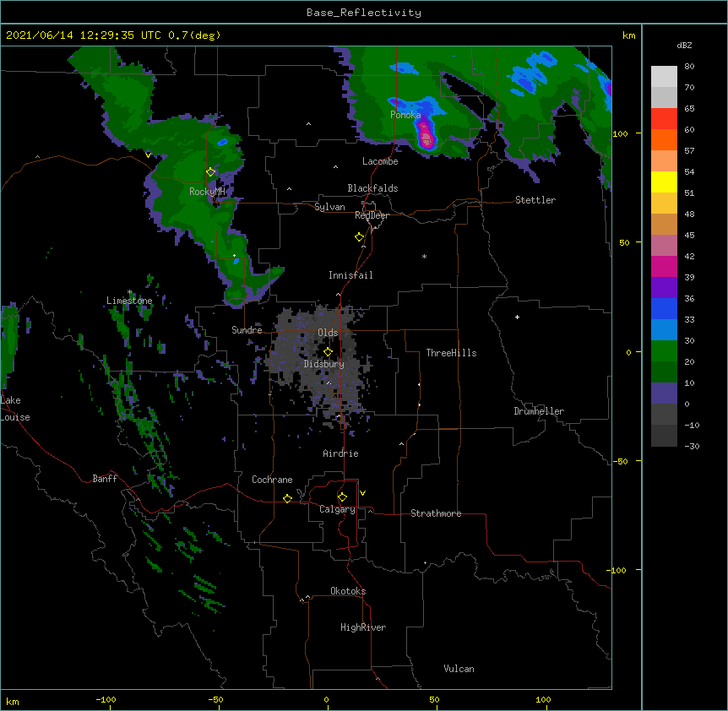Click the Didsbury label

[324, 364]
